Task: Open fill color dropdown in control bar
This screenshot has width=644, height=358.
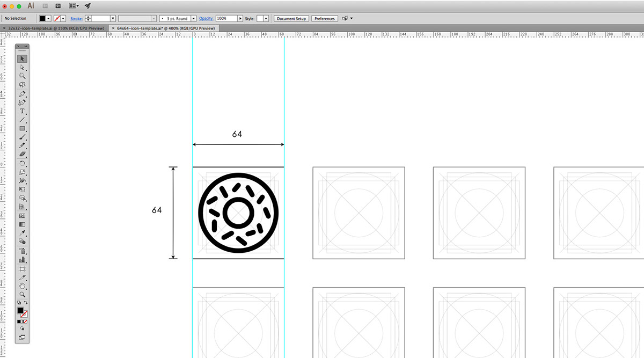Action: click(49, 18)
